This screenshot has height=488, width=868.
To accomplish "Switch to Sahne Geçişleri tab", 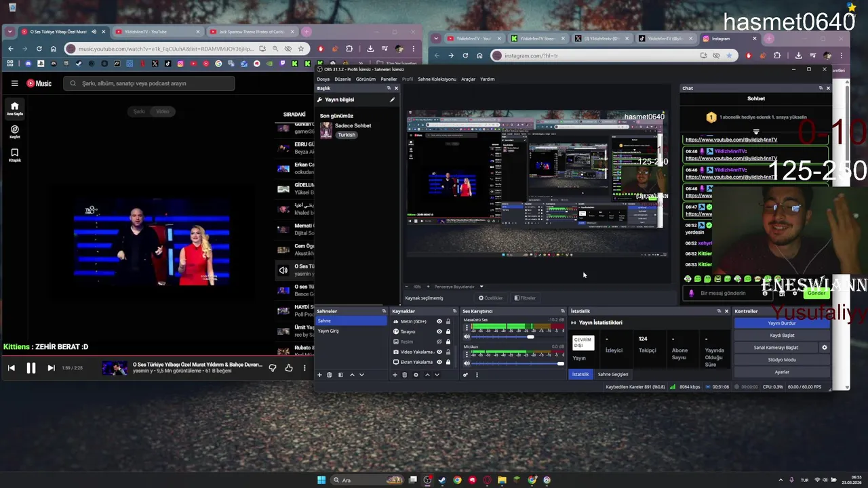I will 613,374.
